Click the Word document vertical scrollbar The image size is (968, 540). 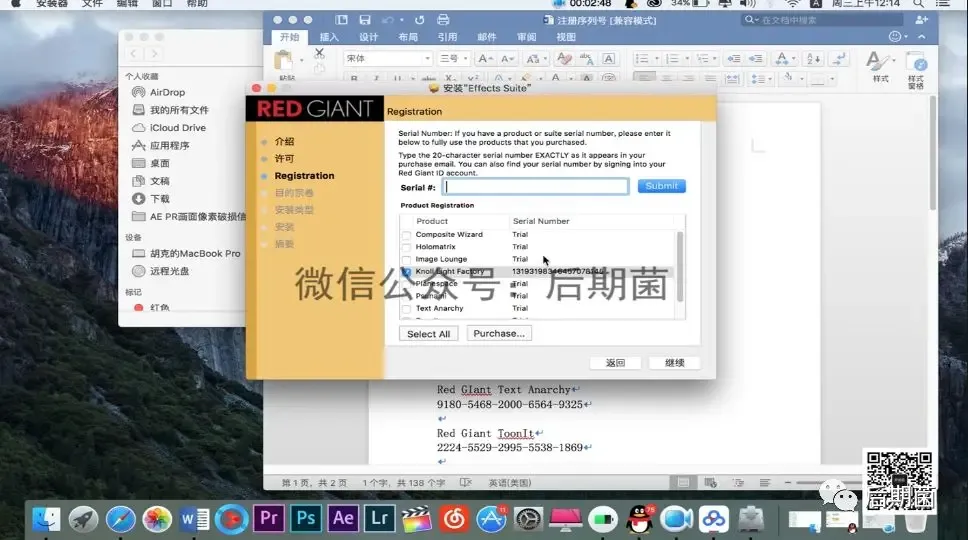click(933, 154)
